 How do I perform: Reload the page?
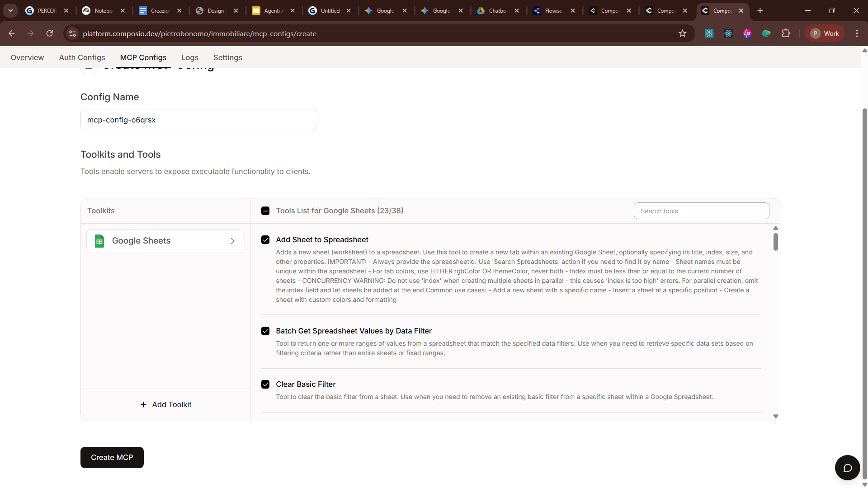(50, 33)
